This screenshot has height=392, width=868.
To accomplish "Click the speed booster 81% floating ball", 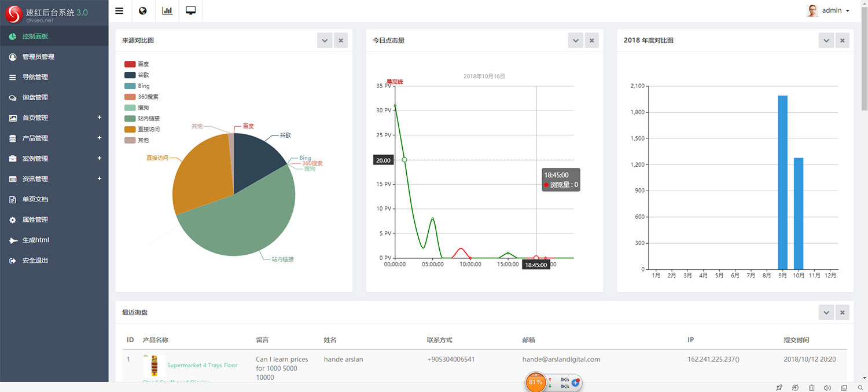I will click(x=535, y=382).
